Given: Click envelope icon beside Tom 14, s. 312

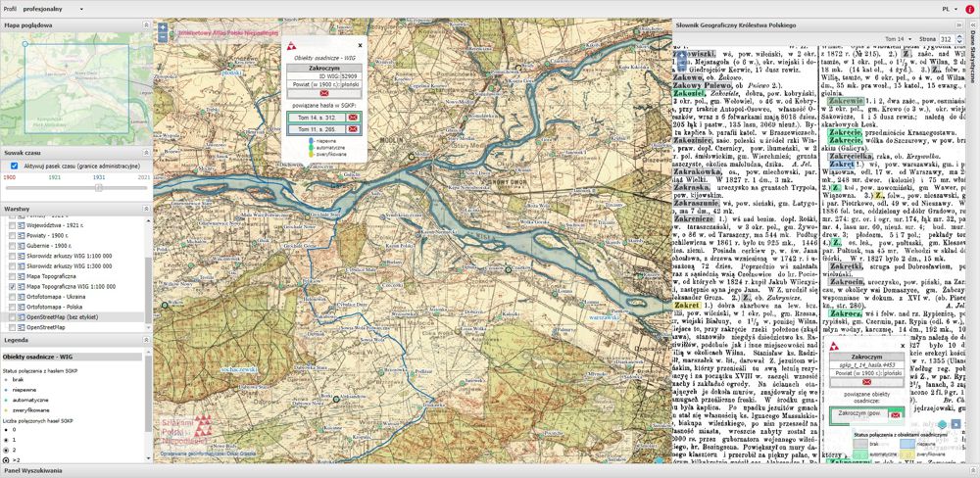Looking at the screenshot, I should tap(353, 118).
